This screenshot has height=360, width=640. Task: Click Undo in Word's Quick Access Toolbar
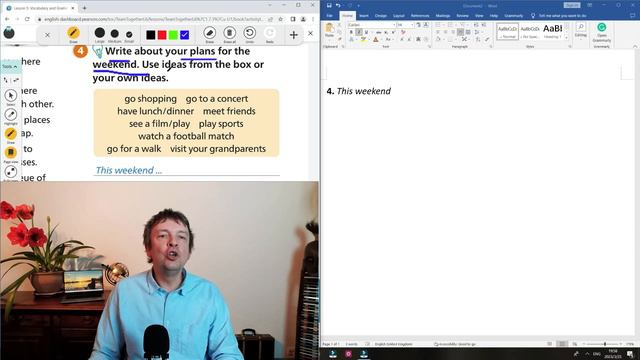[x=338, y=6]
